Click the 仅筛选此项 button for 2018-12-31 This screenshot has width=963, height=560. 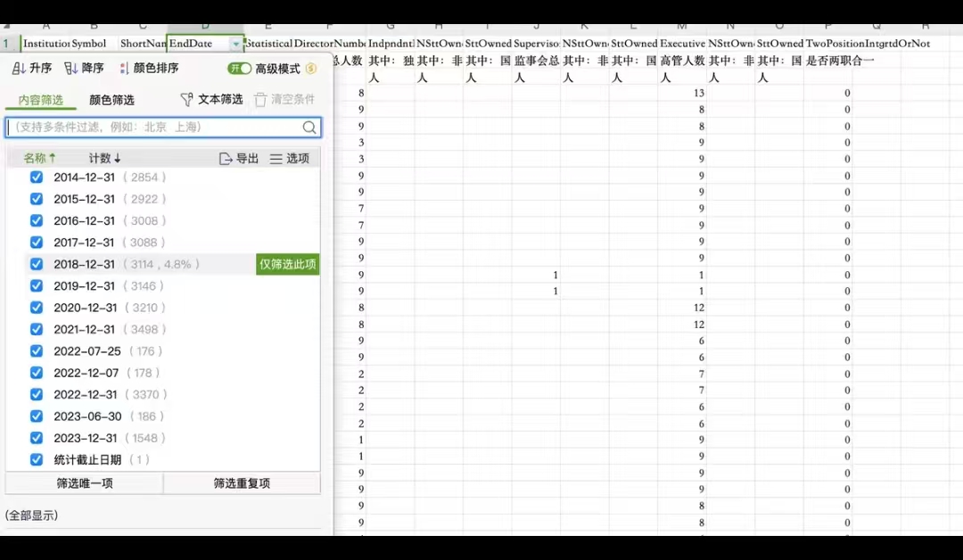pyautogui.click(x=287, y=265)
